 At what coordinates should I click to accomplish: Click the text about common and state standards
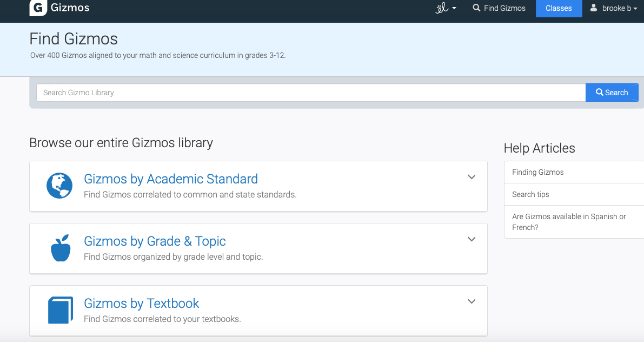click(190, 194)
